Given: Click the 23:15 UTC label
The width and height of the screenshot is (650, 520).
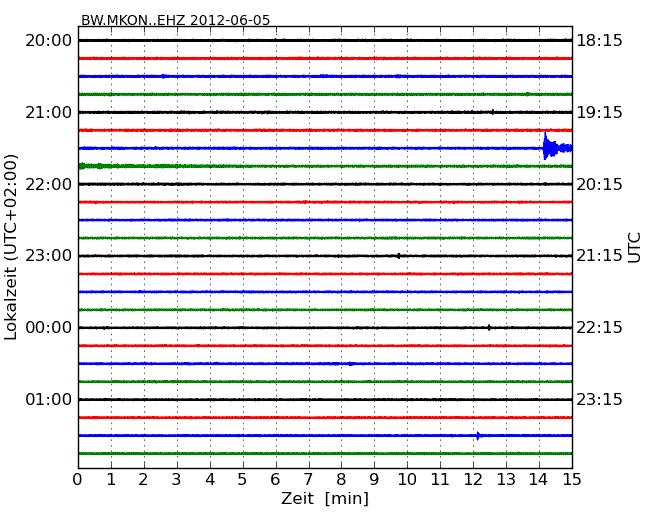Looking at the screenshot, I should 599,399.
